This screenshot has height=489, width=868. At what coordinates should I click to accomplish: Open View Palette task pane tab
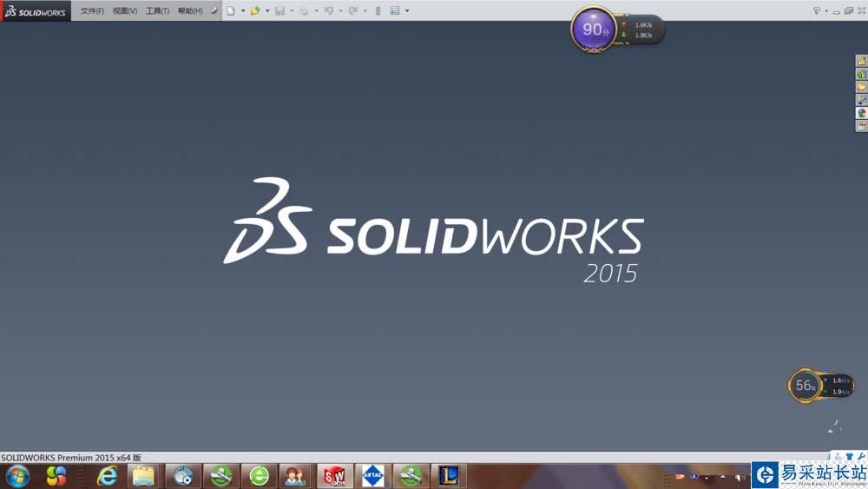pos(861,100)
